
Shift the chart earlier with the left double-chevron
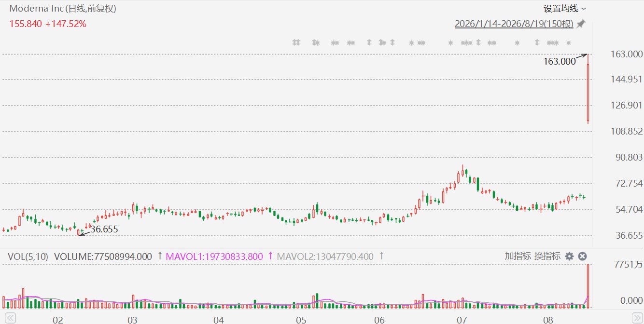coord(10,318)
